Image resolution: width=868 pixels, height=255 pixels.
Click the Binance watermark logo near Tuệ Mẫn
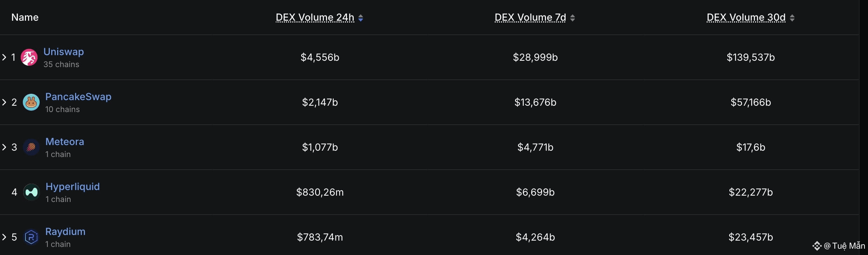[x=817, y=246]
